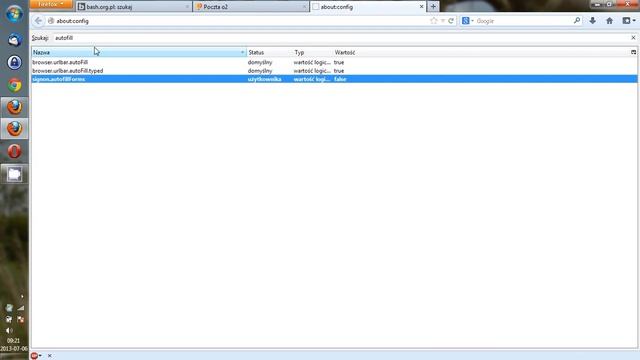Reload the about:config page
Viewport: 640px width, 360px height.
[x=451, y=21]
